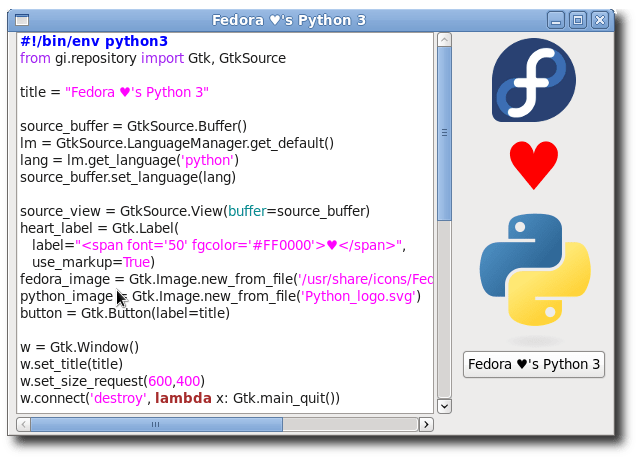Click the vertical scrollbar thumb

pyautogui.click(x=444, y=133)
